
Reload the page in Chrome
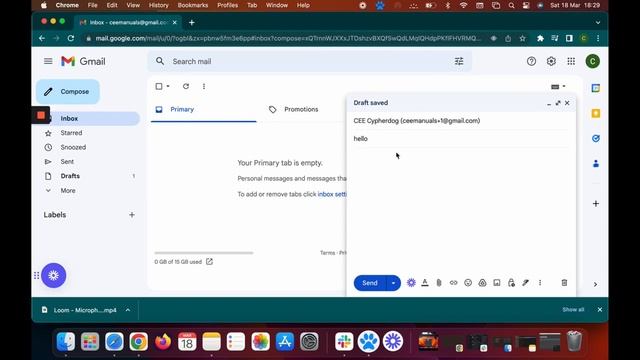point(71,38)
